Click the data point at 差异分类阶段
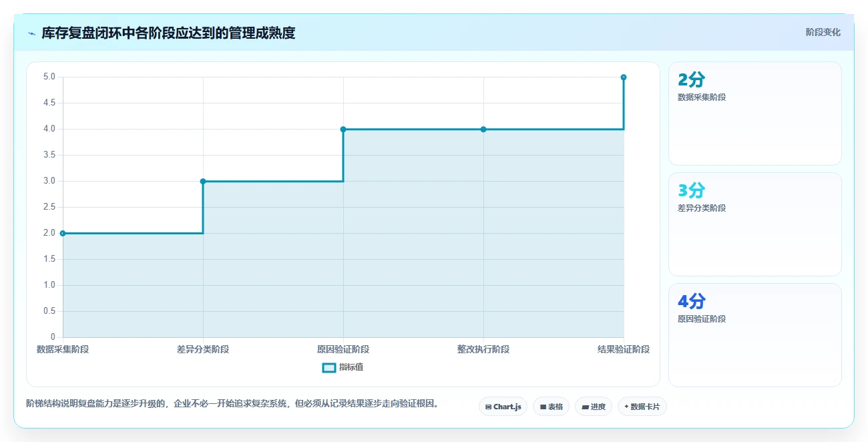 click(203, 181)
